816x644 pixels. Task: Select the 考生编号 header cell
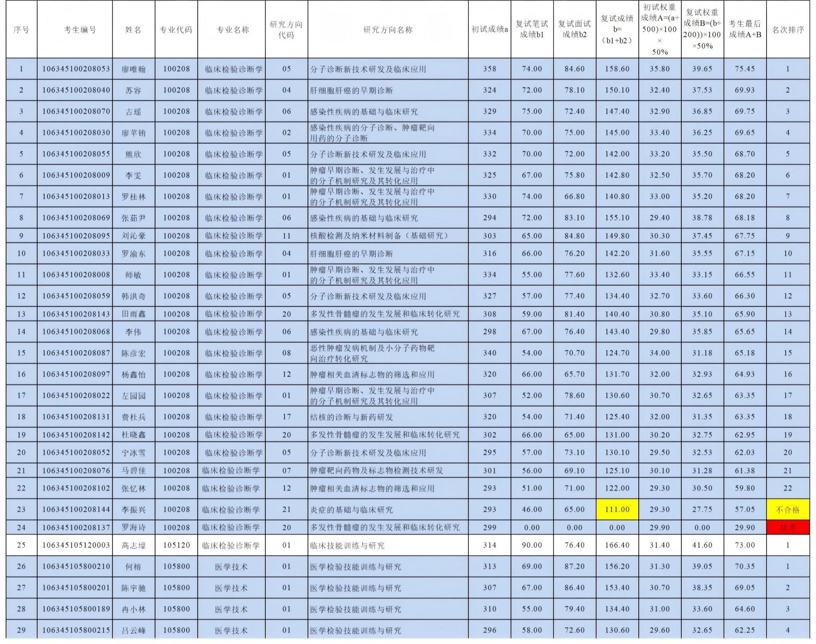tap(80, 30)
